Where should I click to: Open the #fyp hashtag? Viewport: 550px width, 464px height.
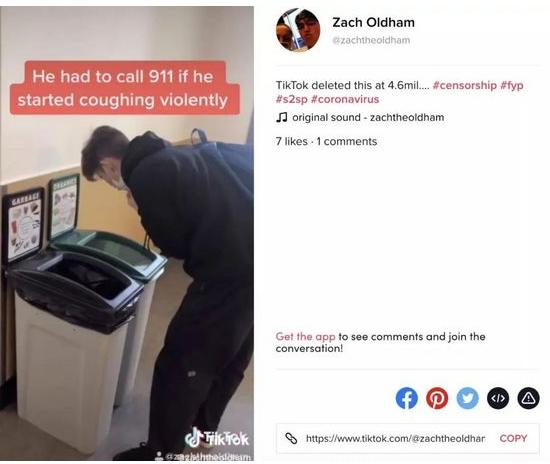point(512,85)
